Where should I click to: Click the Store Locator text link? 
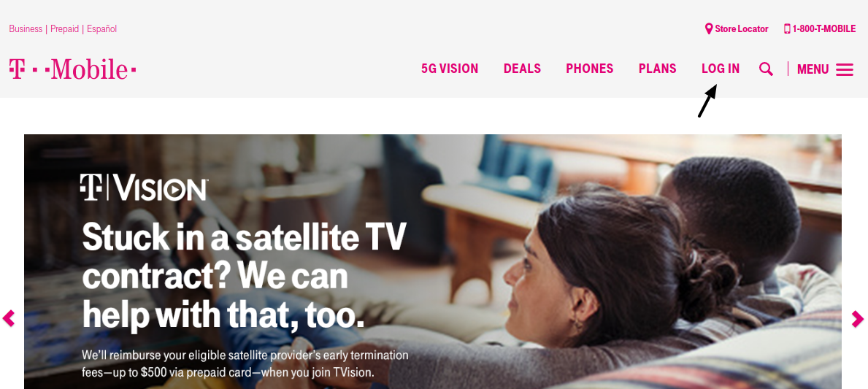(741, 28)
